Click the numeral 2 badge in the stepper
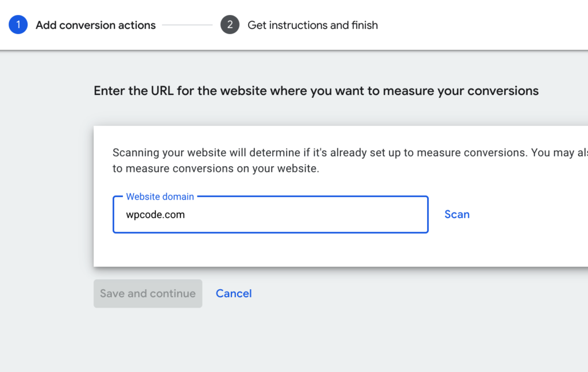 tap(229, 25)
